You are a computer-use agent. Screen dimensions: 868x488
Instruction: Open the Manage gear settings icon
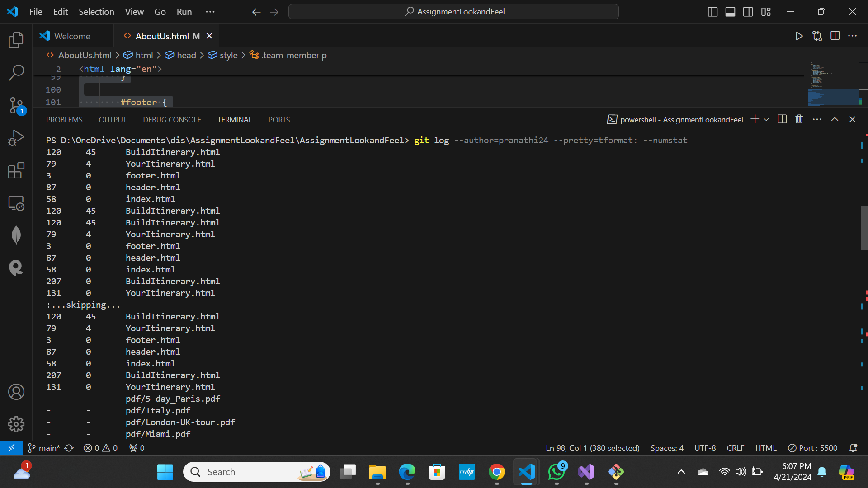click(x=16, y=424)
